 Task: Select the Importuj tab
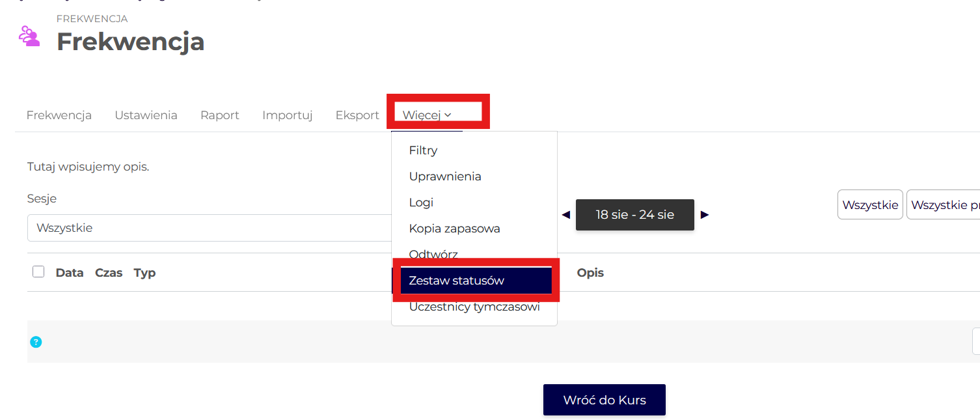tap(287, 115)
